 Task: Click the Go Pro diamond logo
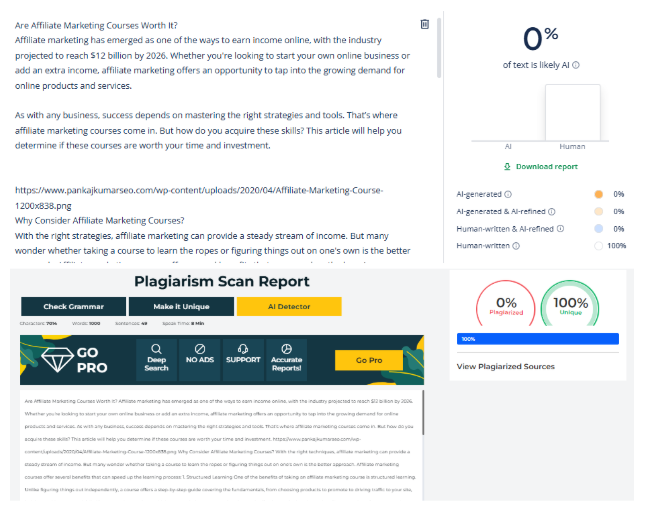57,360
